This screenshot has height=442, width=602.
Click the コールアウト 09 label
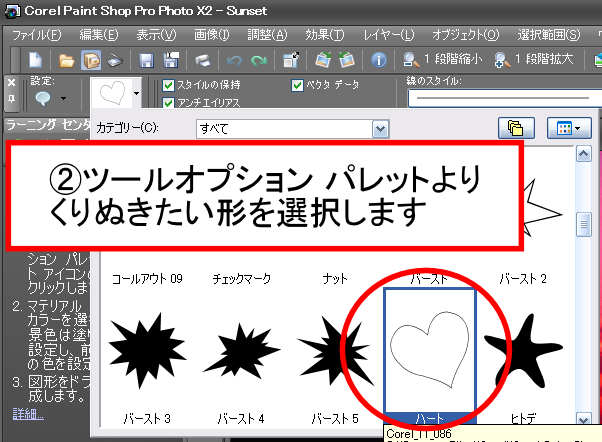tap(147, 279)
